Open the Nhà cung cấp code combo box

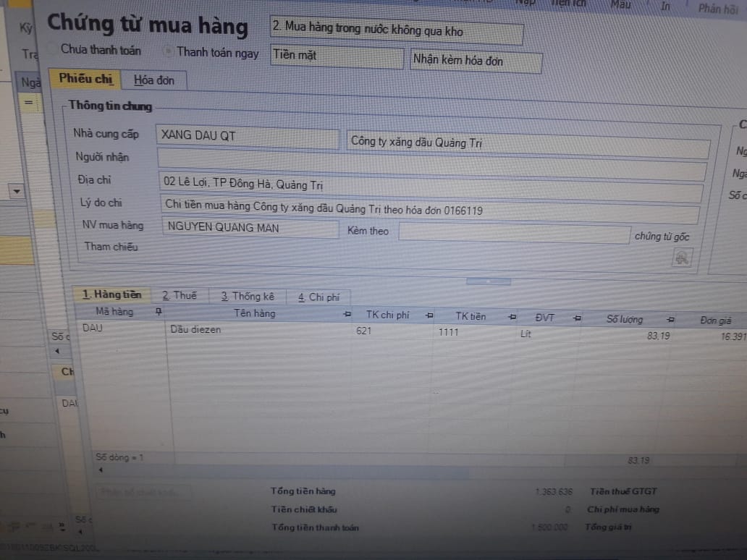click(x=248, y=136)
